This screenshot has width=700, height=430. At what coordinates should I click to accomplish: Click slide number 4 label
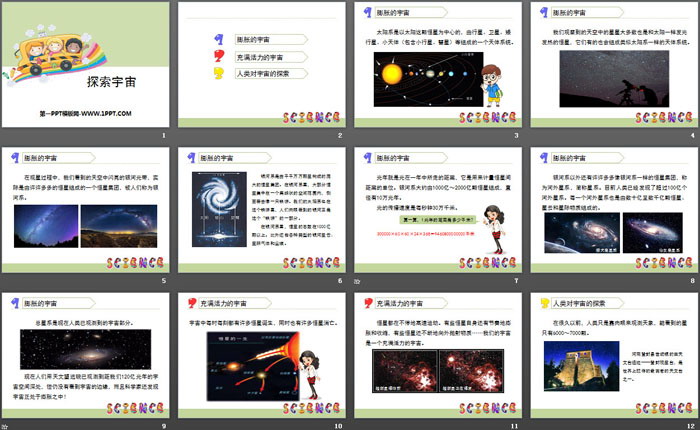click(692, 135)
